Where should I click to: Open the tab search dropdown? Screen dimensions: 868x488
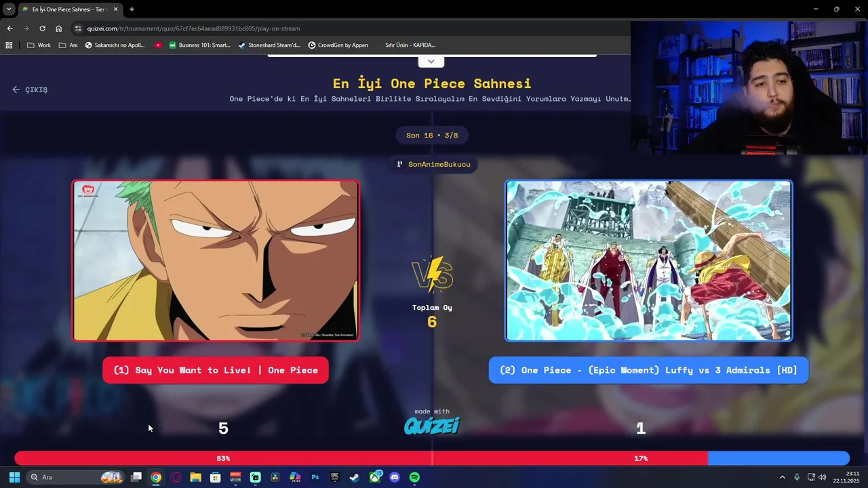[9, 9]
